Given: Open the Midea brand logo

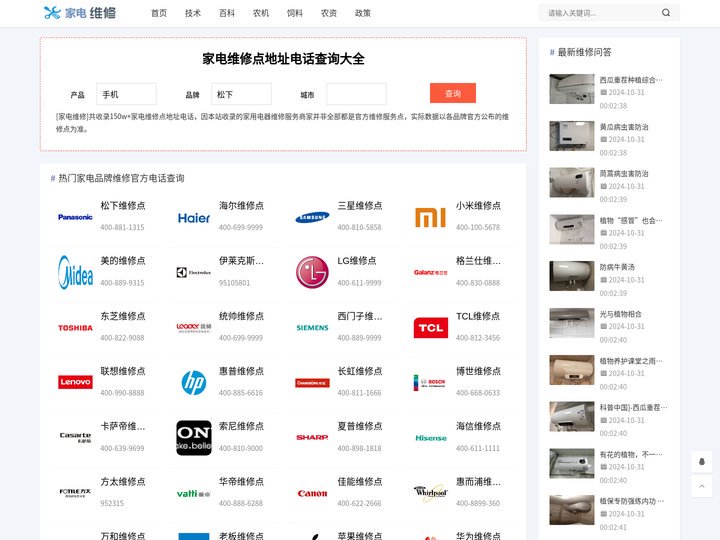Looking at the screenshot, I should [x=75, y=273].
